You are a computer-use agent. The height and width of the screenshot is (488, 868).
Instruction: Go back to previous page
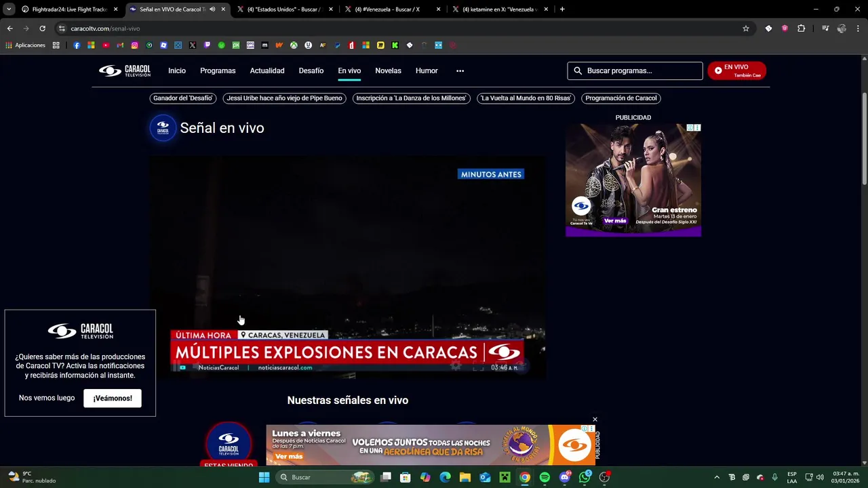tap(9, 28)
